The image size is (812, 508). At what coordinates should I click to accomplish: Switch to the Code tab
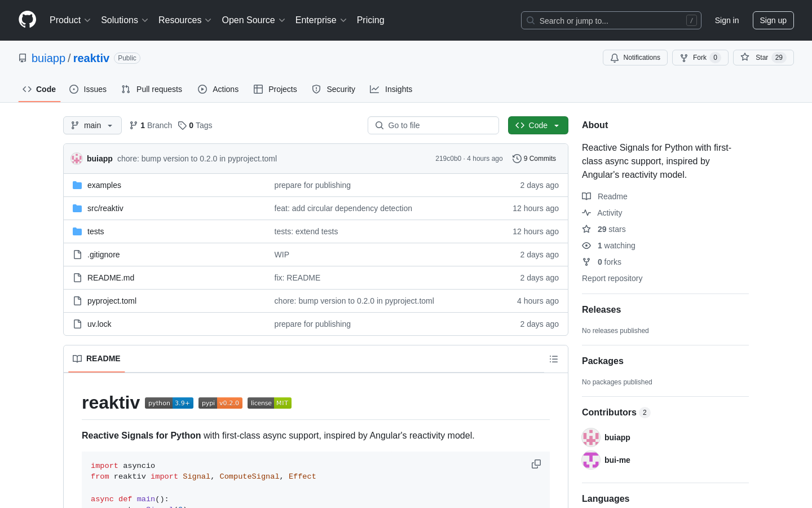click(39, 89)
